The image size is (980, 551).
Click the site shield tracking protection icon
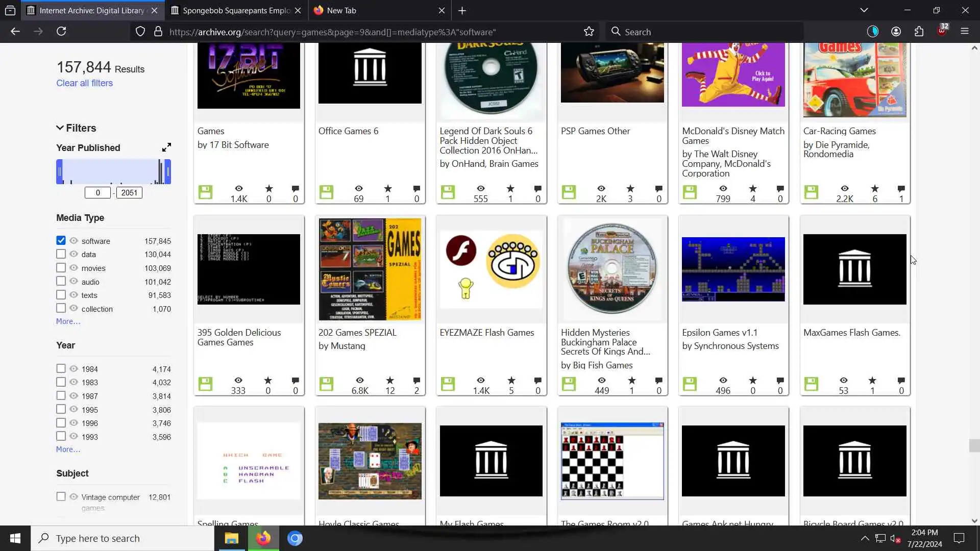[x=140, y=32]
